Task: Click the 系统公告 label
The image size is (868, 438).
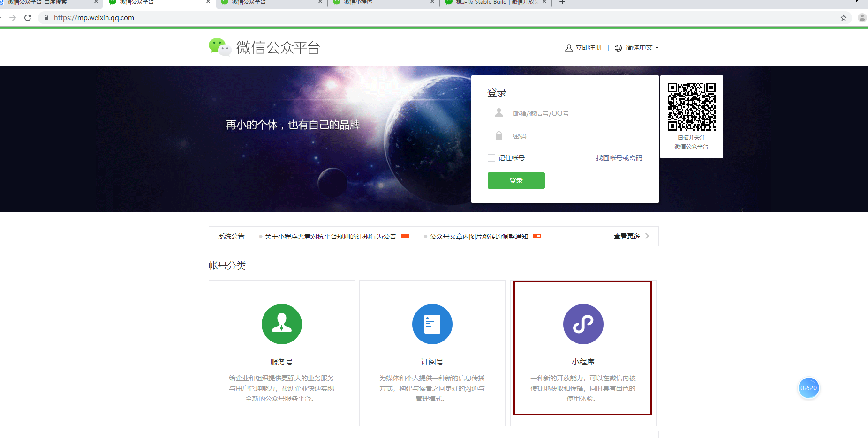Action: pos(231,236)
